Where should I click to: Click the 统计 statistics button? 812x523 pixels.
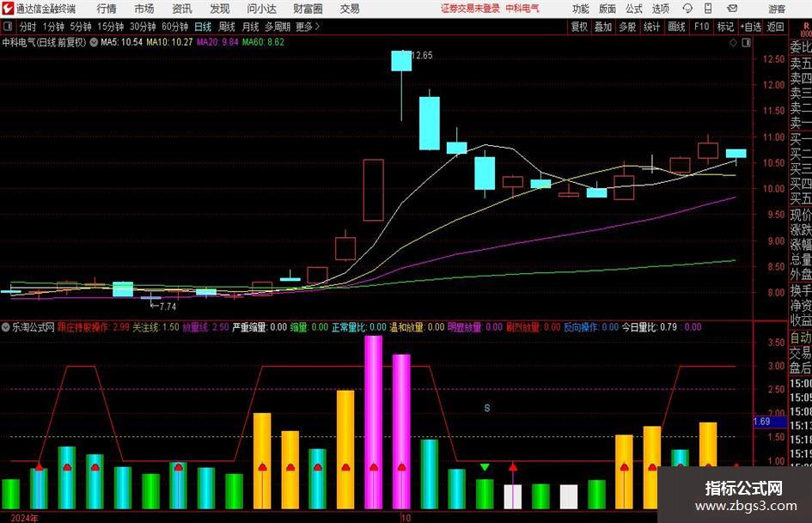click(652, 27)
